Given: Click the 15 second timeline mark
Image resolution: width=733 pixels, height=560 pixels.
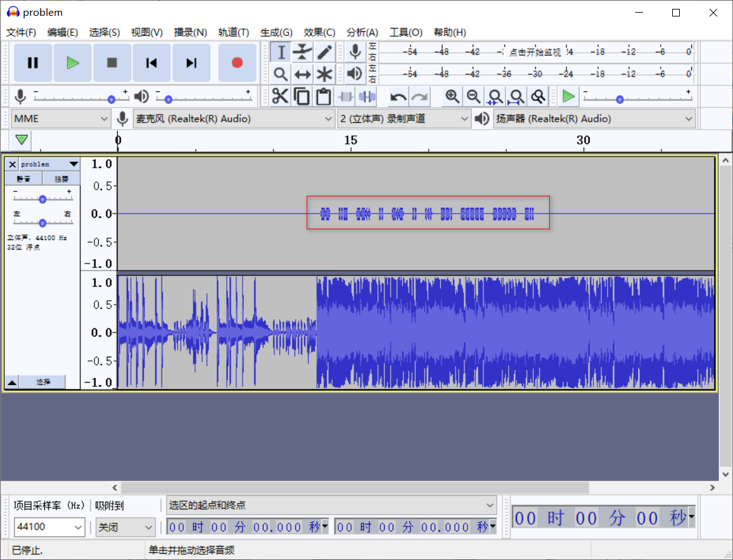Looking at the screenshot, I should (x=350, y=140).
